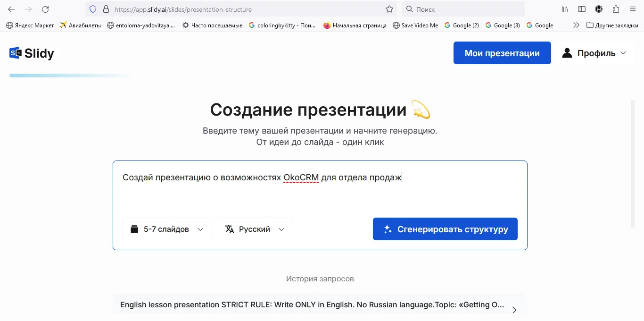The width and height of the screenshot is (644, 321).
Task: Open the Save Video Me bookmark
Action: click(415, 25)
